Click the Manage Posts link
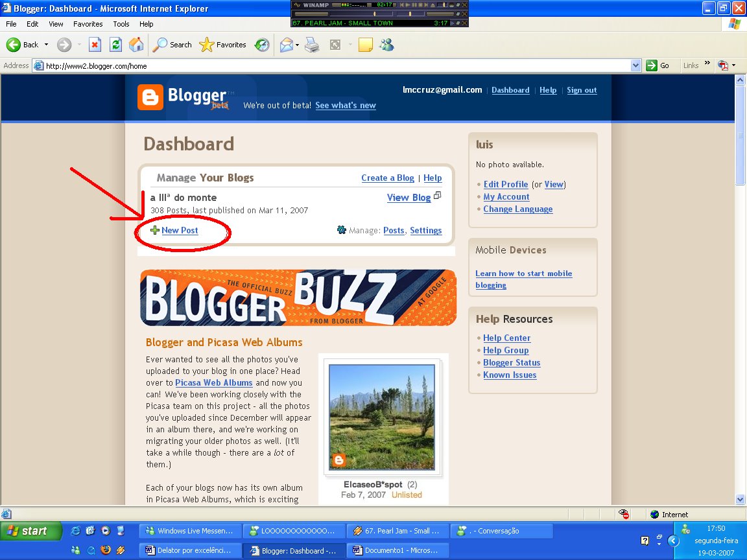The height and width of the screenshot is (560, 747). [x=394, y=231]
